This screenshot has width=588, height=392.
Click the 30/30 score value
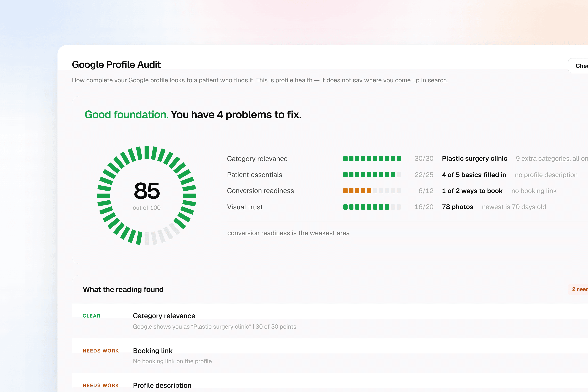coord(424,158)
